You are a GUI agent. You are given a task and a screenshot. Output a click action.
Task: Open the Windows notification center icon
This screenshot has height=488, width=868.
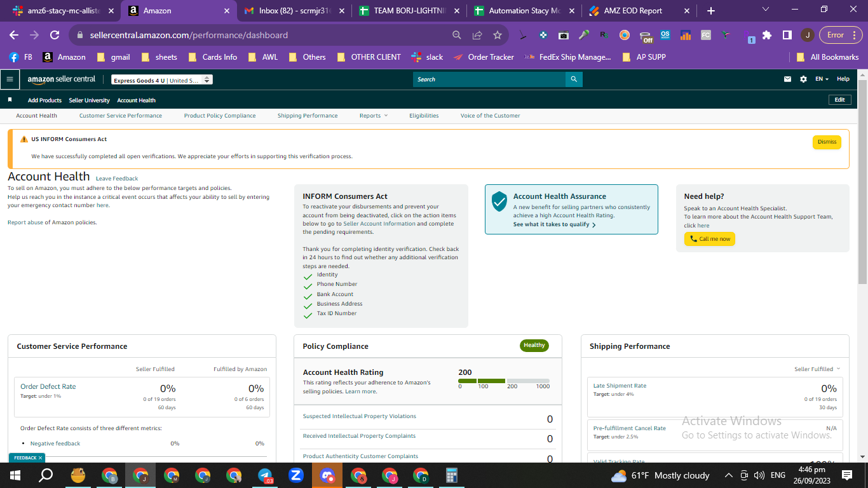[847, 475]
